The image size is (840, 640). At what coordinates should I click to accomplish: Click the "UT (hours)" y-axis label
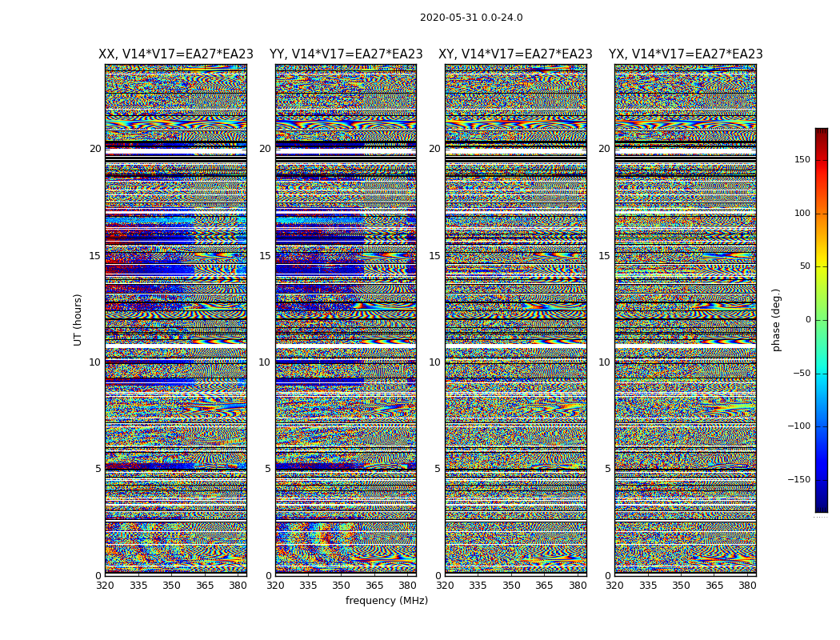78,320
